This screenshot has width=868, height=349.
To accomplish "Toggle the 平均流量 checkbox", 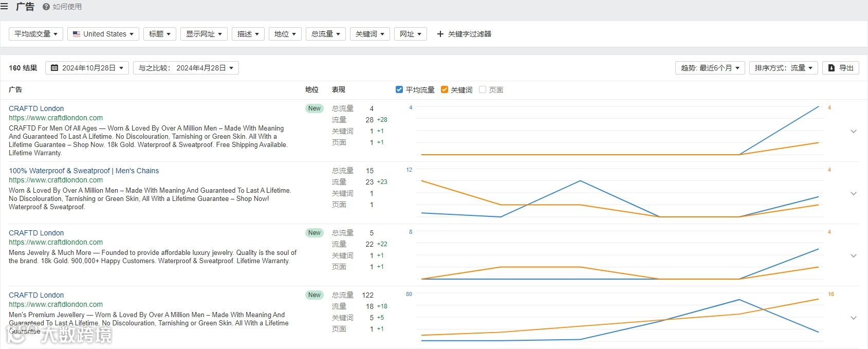I will pos(399,89).
